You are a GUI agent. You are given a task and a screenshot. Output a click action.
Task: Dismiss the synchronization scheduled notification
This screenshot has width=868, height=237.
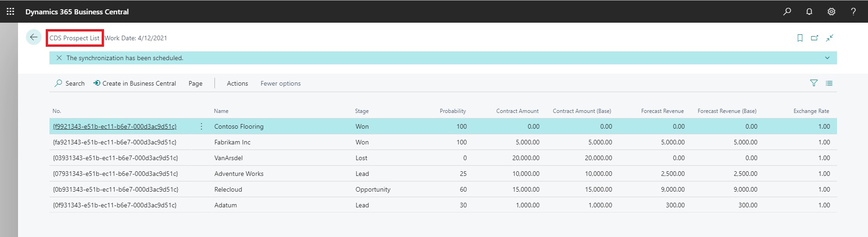point(59,58)
